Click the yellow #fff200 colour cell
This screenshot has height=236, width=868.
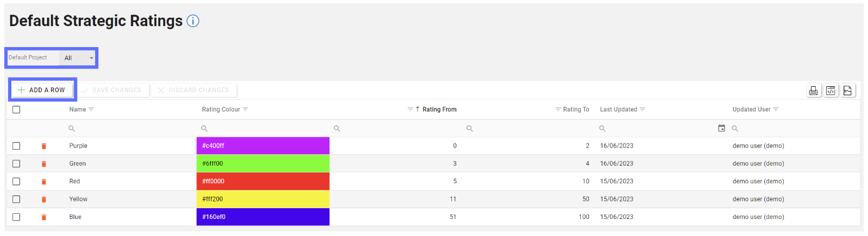pos(263,199)
